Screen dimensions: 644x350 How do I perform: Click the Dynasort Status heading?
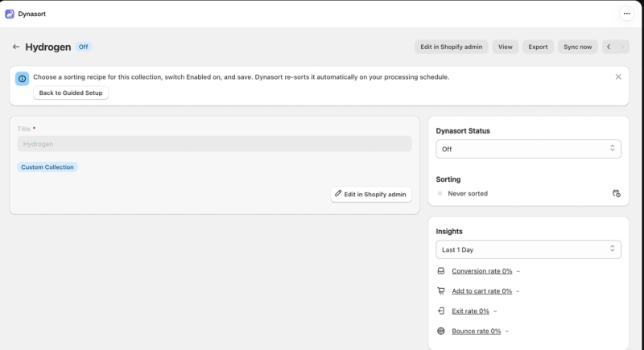[463, 131]
